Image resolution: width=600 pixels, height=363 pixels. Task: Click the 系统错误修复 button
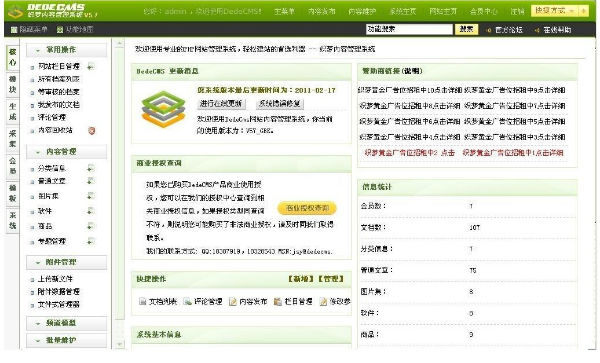[280, 104]
